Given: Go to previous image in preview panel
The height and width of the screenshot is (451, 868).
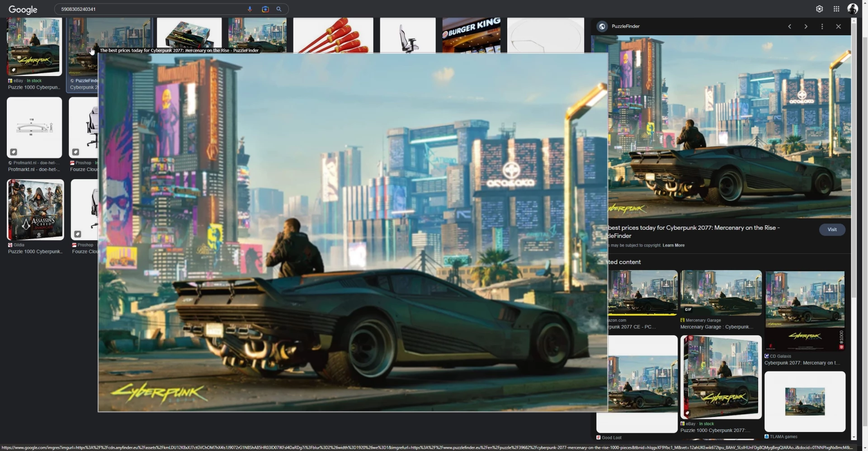Looking at the screenshot, I should pos(789,26).
